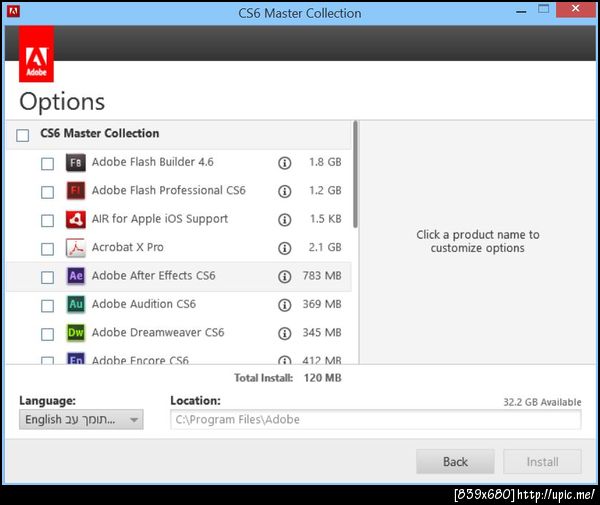Close the CS6 Master Collection window
The height and width of the screenshot is (505, 600).
point(576,9)
